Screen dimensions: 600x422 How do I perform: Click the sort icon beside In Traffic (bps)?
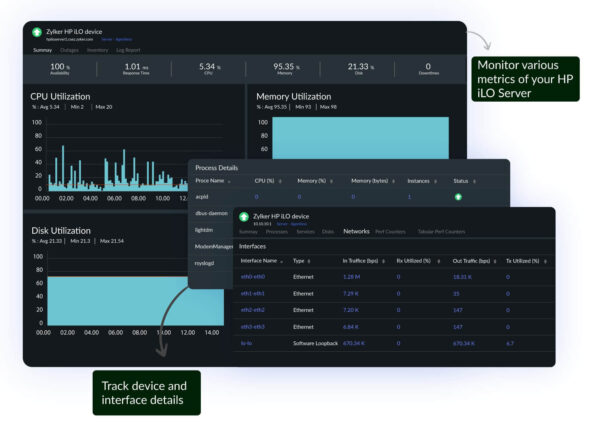(x=383, y=261)
